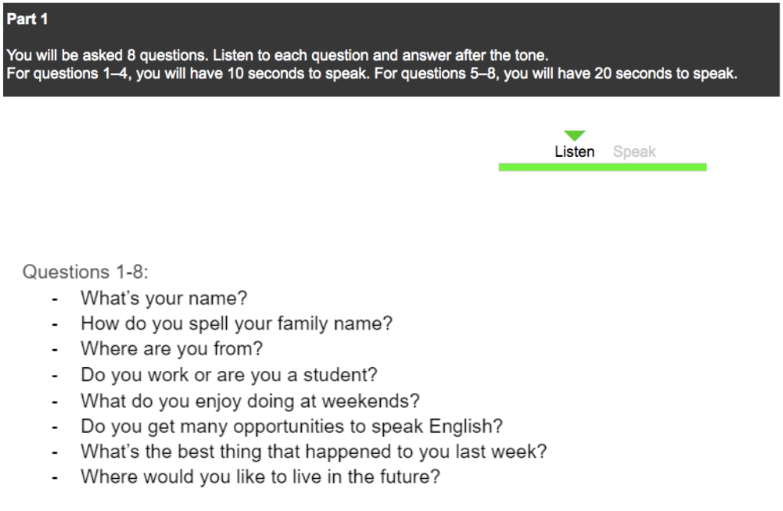Click "How do you spell your family name?"
783x511 pixels.
(x=237, y=324)
